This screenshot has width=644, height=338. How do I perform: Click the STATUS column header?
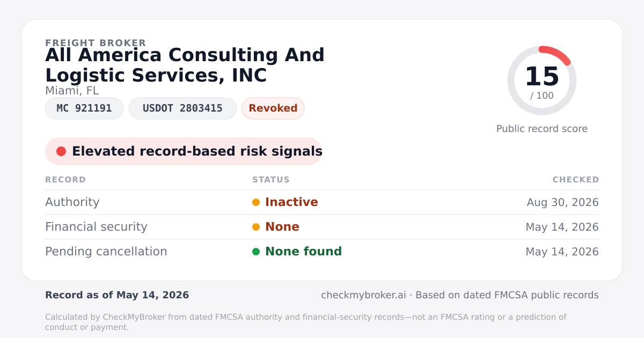(x=271, y=180)
